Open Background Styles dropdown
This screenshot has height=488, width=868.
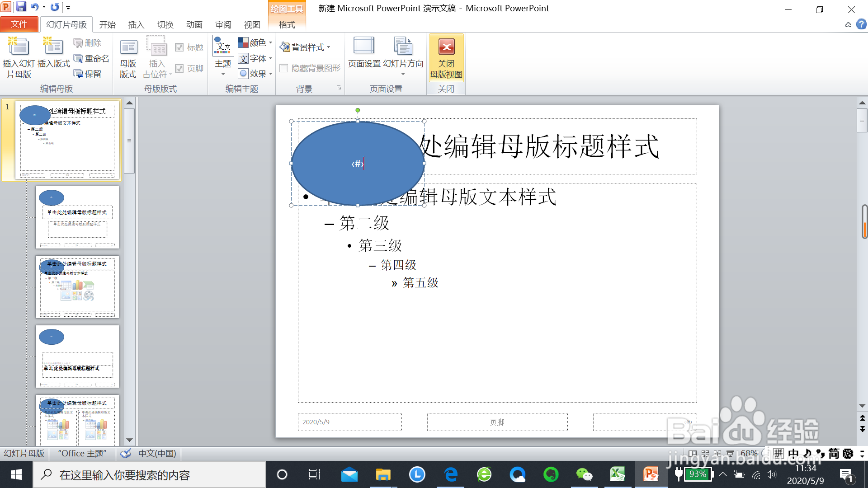coord(306,47)
